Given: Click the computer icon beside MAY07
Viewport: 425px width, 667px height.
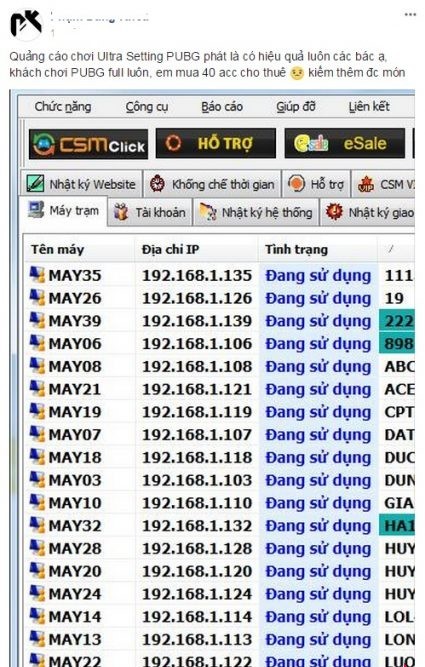Looking at the screenshot, I should (37, 434).
